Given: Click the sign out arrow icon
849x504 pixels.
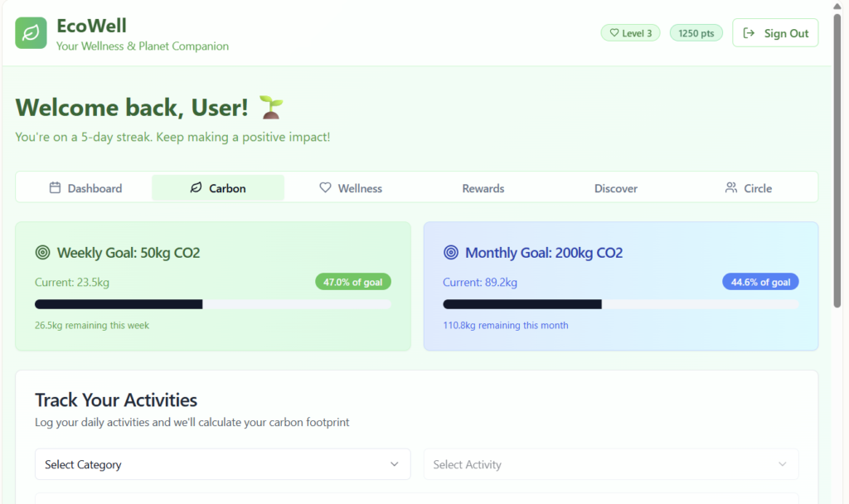Looking at the screenshot, I should click(750, 33).
